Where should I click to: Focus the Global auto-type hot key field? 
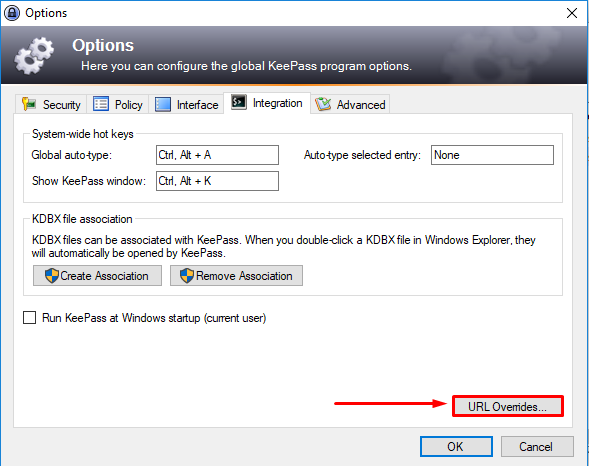(217, 155)
